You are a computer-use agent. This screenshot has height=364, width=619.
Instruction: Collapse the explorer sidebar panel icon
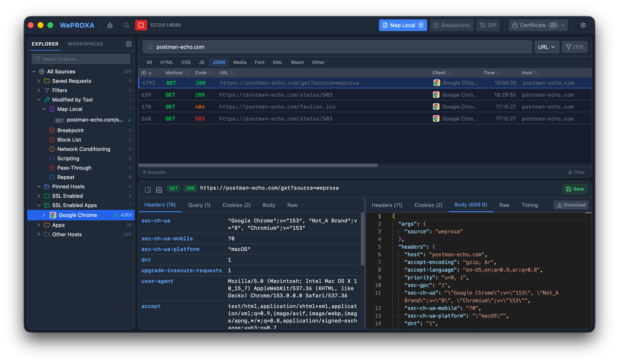(x=129, y=44)
